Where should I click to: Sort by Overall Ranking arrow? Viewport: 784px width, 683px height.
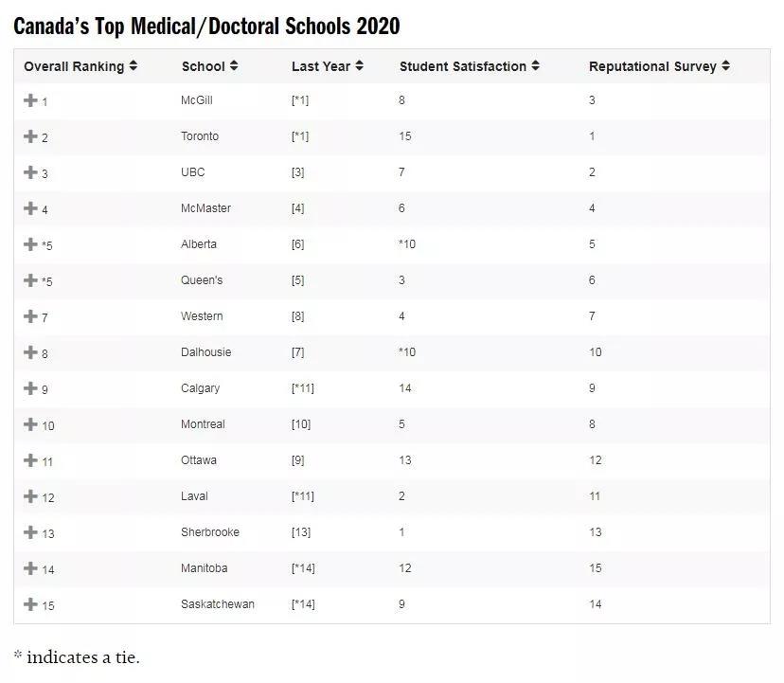click(133, 65)
